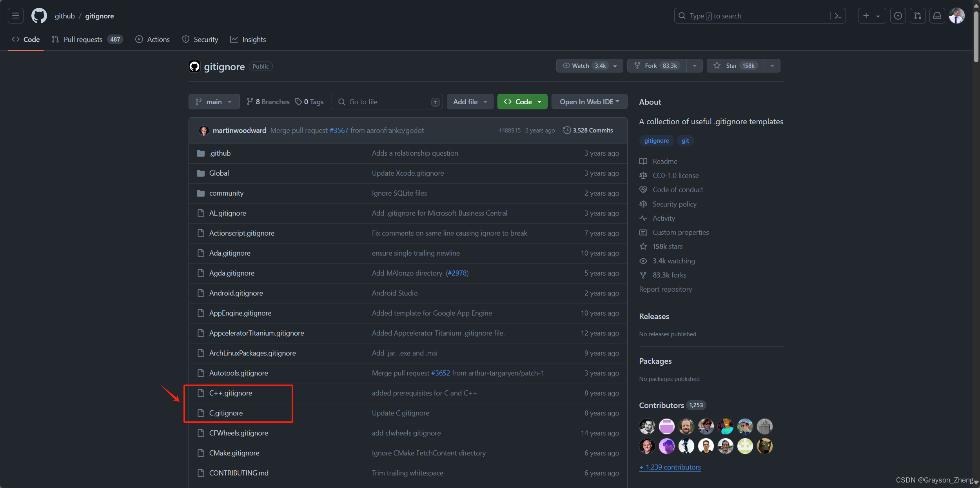This screenshot has width=980, height=488.
Task: Click martinwoodward's commit avatar
Action: click(203, 131)
